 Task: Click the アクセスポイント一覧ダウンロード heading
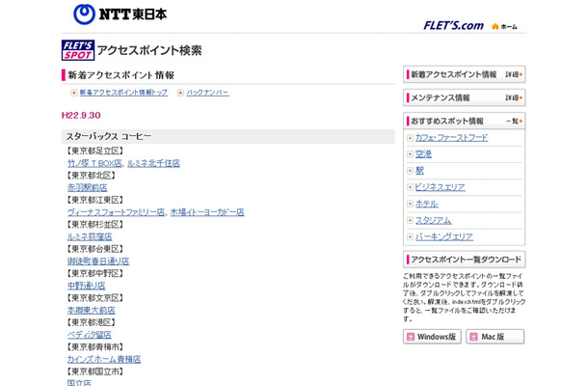[x=466, y=259]
